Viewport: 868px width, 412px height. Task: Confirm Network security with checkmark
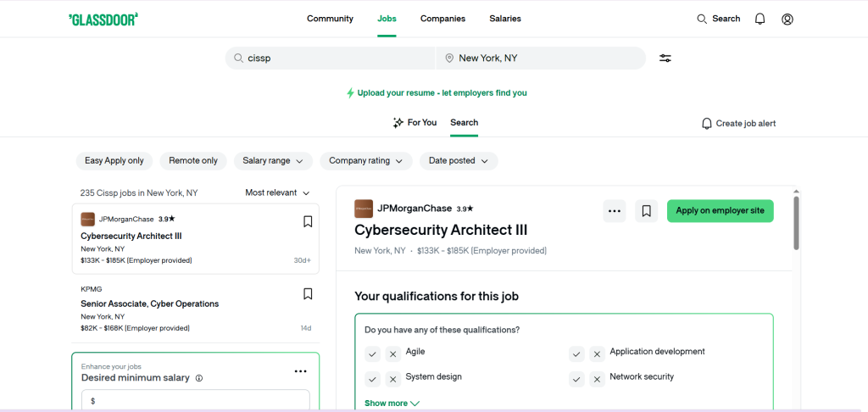576,379
